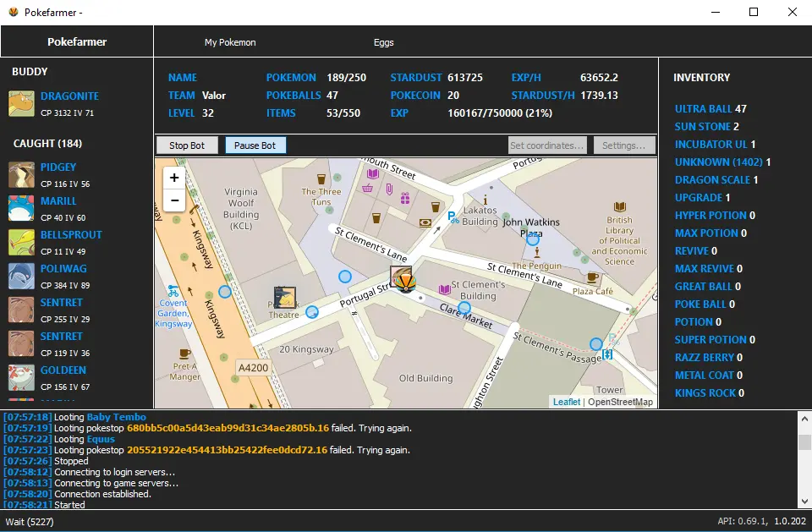Click KINGS ROCK in inventory
812x532 pixels.
tap(710, 393)
